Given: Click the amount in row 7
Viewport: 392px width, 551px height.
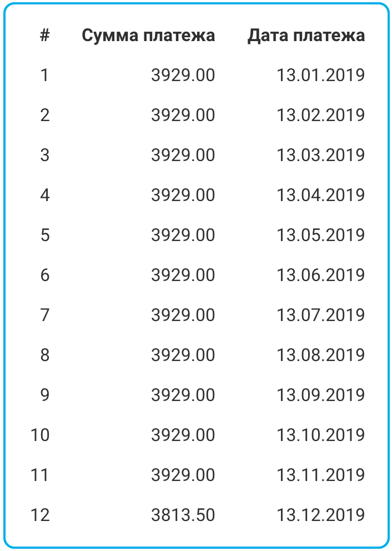Looking at the screenshot, I should click(x=183, y=315).
